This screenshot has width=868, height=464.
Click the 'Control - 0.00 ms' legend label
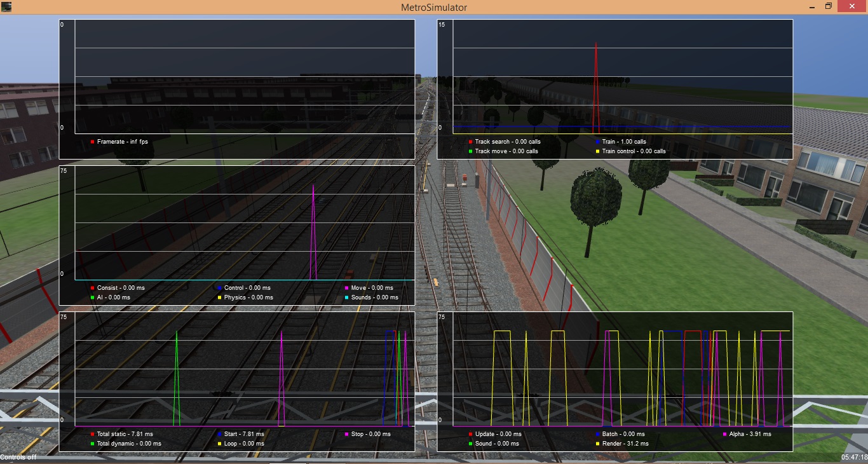tap(247, 288)
